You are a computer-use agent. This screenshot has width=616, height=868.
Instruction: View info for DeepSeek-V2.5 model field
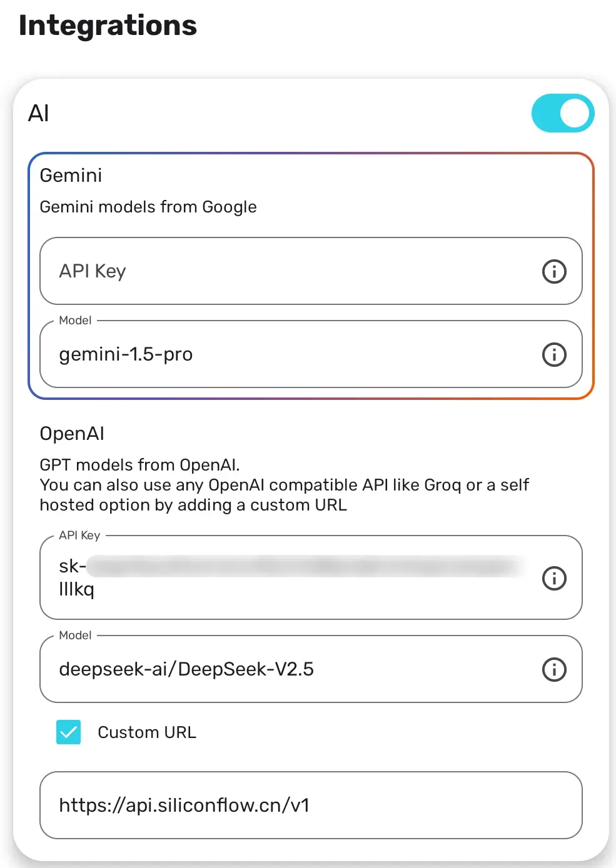pyautogui.click(x=554, y=669)
